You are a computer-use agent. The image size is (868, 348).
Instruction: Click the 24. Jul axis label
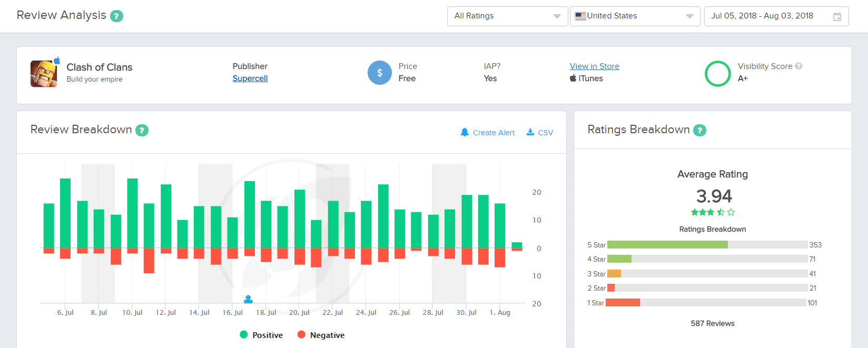point(366,313)
